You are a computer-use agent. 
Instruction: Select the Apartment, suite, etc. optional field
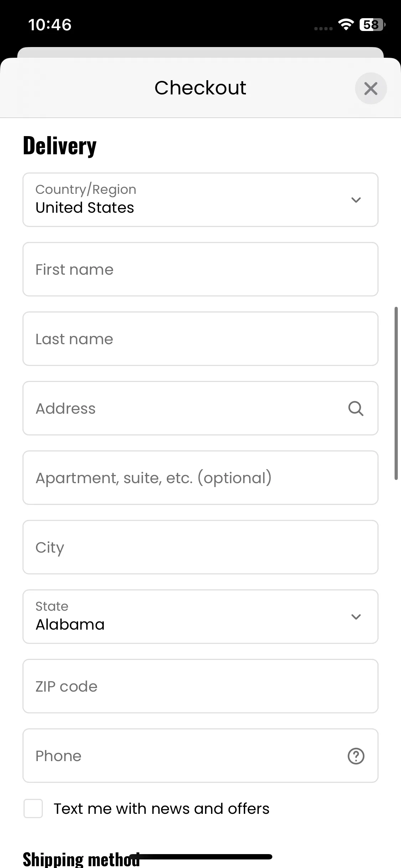200,478
